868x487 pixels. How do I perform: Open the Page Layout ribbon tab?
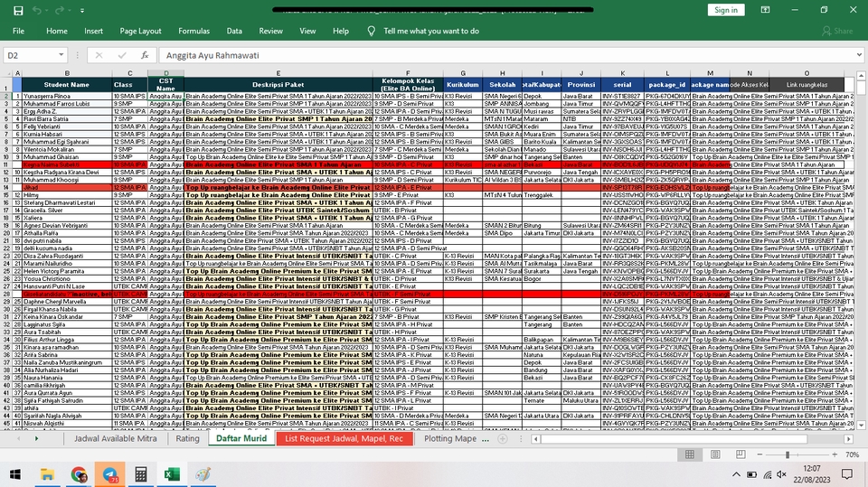[x=141, y=31]
